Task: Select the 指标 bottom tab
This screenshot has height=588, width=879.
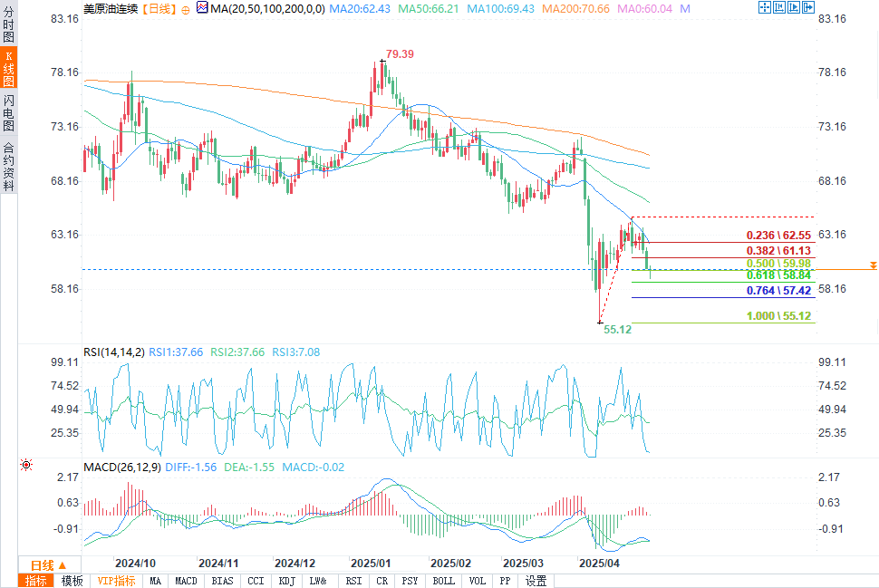Action: pyautogui.click(x=36, y=581)
